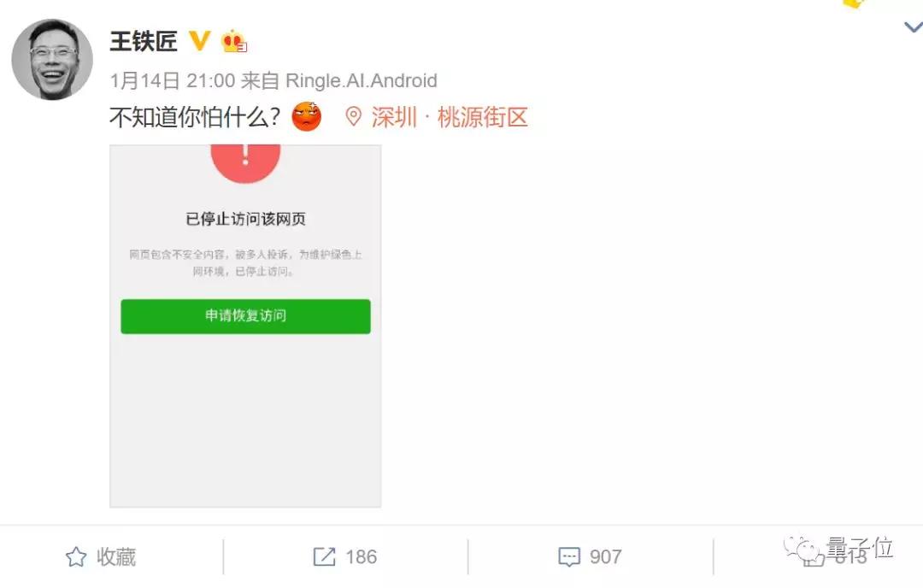Click the crown membership badge icon

[x=233, y=41]
